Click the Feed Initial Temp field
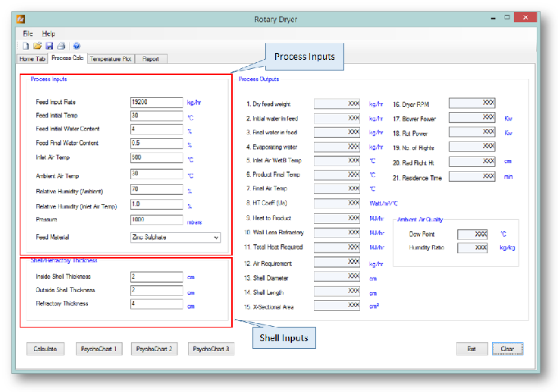 (x=157, y=116)
